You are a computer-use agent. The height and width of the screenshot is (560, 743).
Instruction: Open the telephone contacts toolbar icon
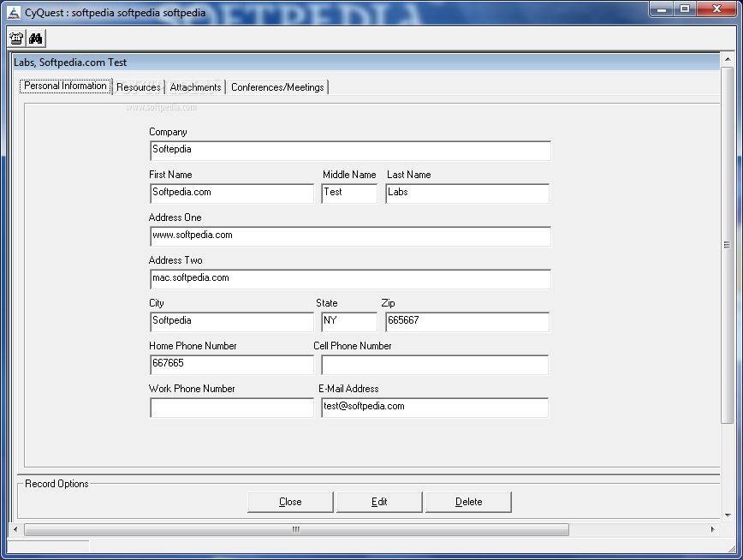click(16, 39)
